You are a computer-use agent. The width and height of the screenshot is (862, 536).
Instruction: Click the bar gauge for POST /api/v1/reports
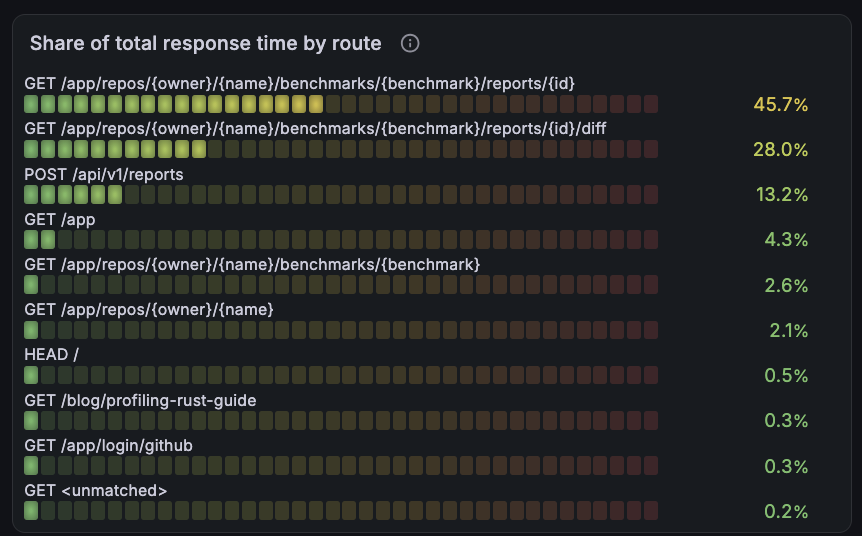coord(341,195)
